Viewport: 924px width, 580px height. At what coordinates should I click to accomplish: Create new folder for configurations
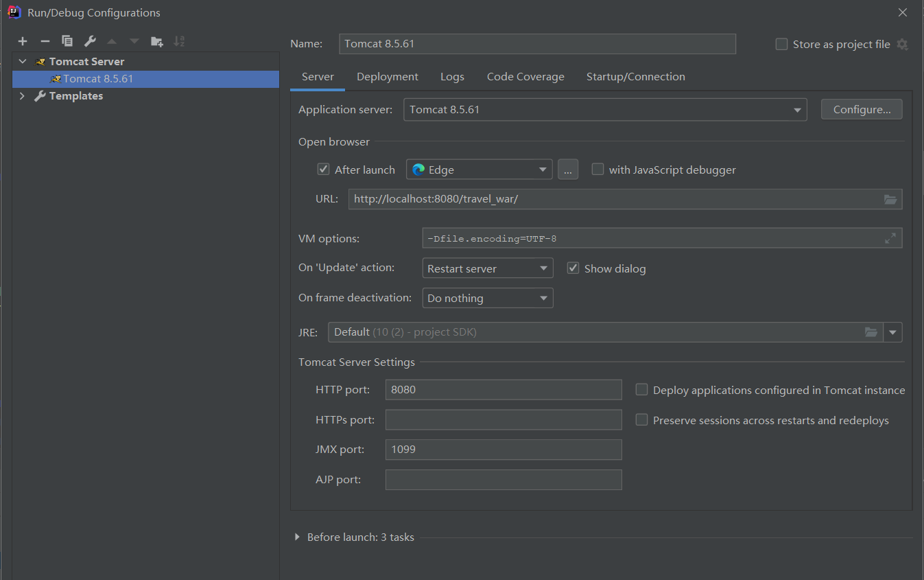(x=157, y=41)
